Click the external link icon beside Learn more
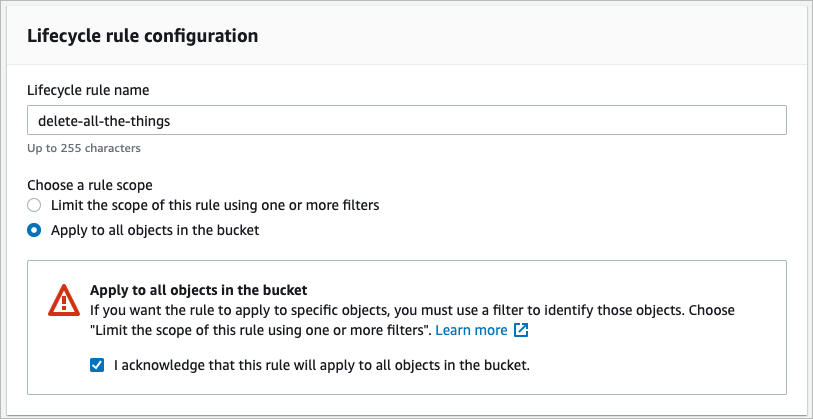 [521, 330]
